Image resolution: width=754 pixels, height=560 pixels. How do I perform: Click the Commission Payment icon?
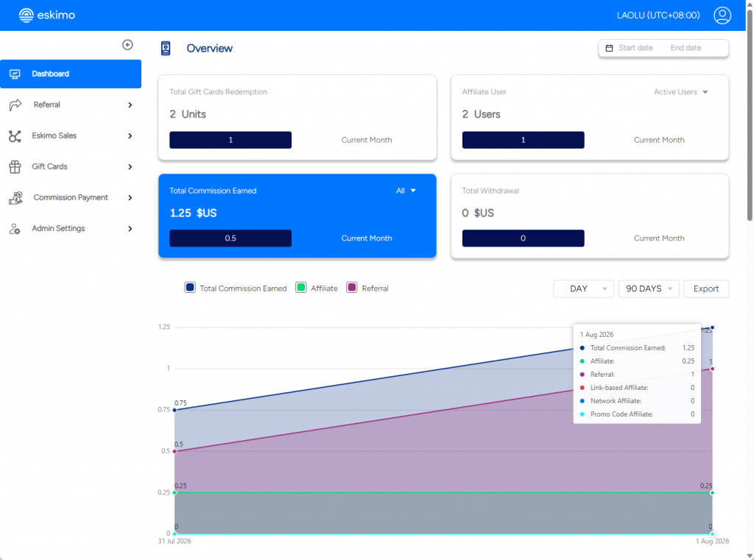(x=15, y=197)
